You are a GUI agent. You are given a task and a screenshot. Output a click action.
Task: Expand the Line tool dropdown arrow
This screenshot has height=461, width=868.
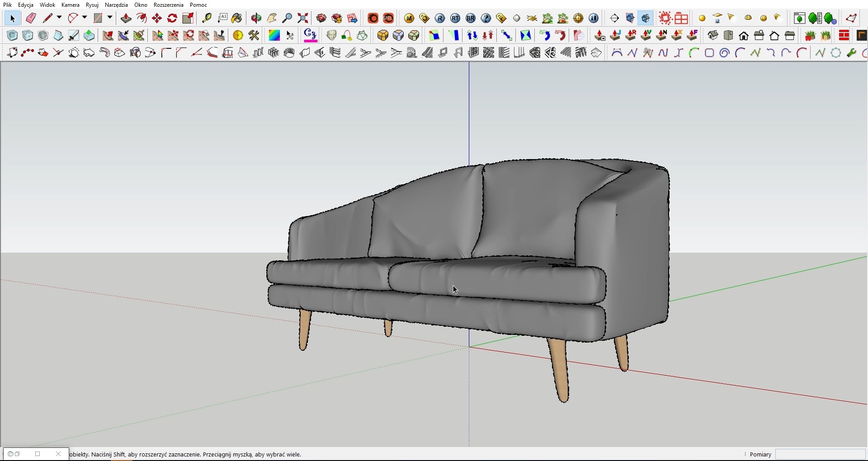[x=59, y=18]
